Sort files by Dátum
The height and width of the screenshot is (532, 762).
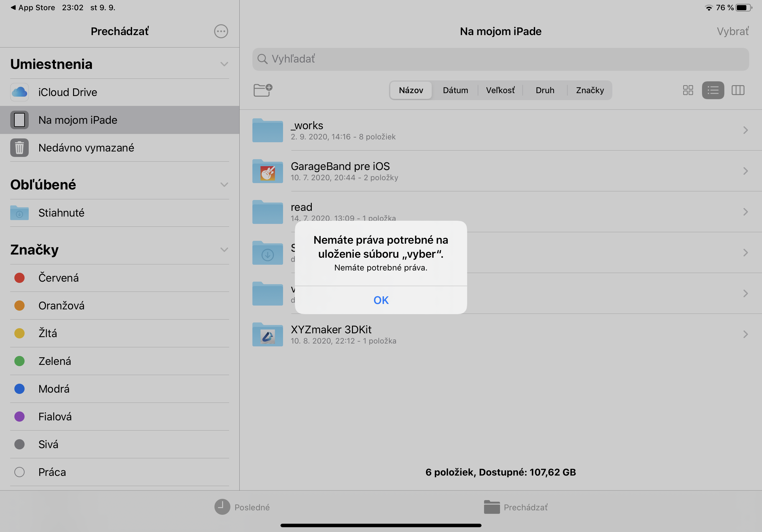tap(455, 90)
